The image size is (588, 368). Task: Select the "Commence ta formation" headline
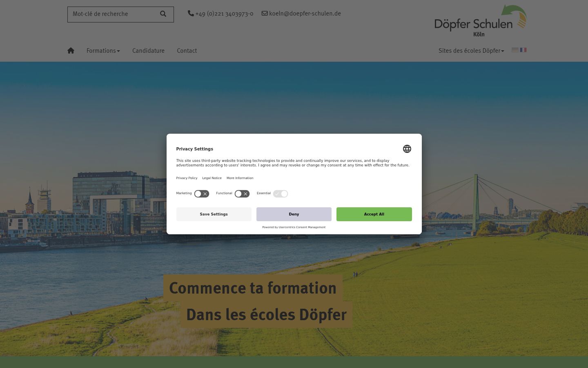[x=253, y=288]
